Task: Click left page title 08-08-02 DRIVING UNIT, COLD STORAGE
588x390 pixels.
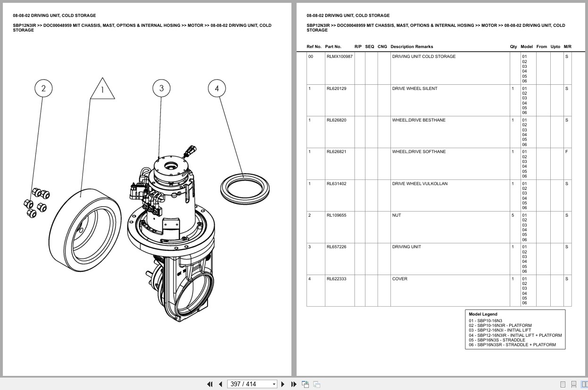Action: pyautogui.click(x=55, y=16)
